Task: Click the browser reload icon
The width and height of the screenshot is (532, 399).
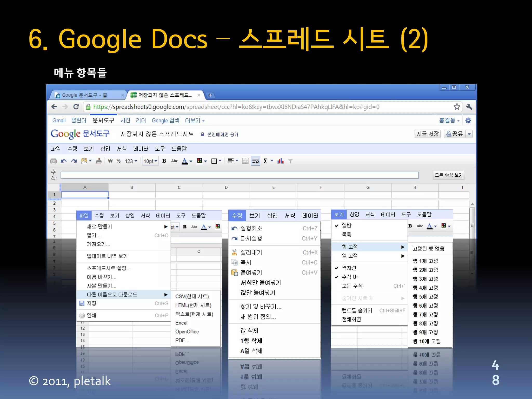Action: (76, 107)
